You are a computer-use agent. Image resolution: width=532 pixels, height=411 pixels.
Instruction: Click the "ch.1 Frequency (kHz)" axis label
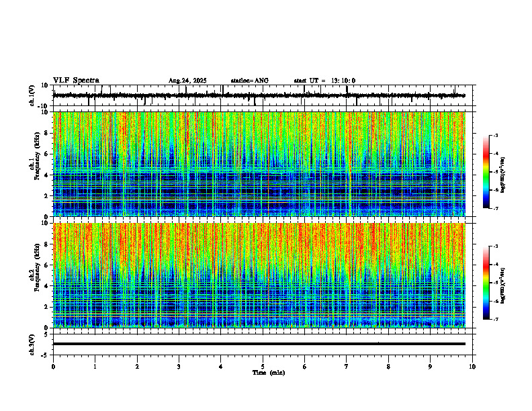(36, 156)
